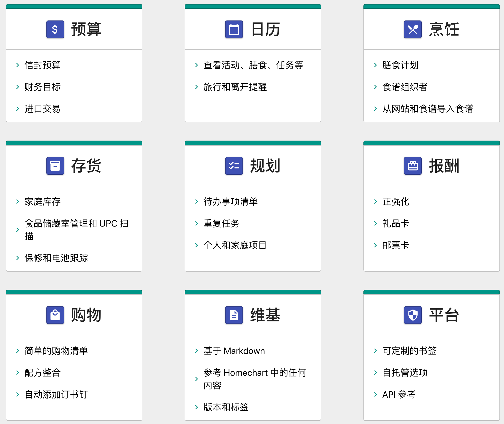The width and height of the screenshot is (504, 424).
Task: Click chevron beside 信封预算
Action: click(x=18, y=65)
